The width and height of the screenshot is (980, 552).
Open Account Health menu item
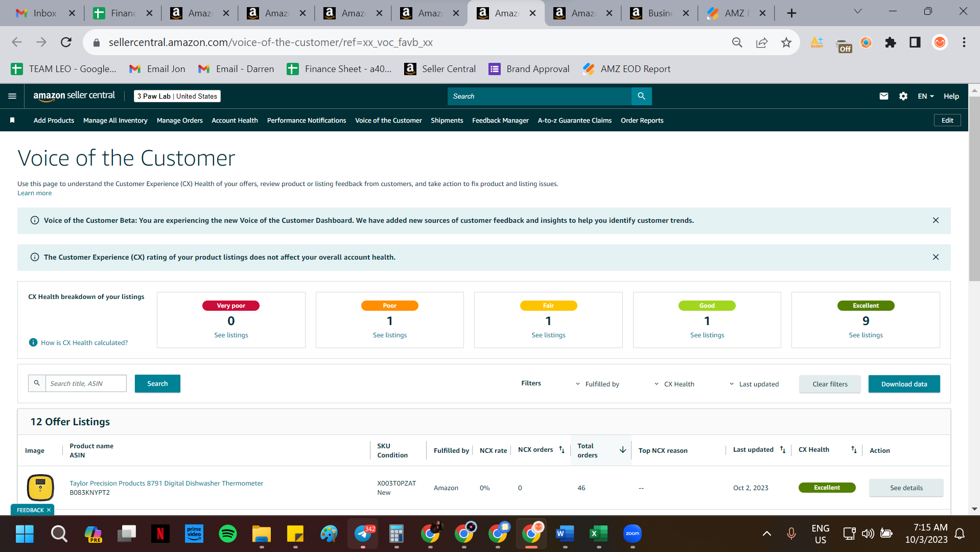(x=235, y=120)
